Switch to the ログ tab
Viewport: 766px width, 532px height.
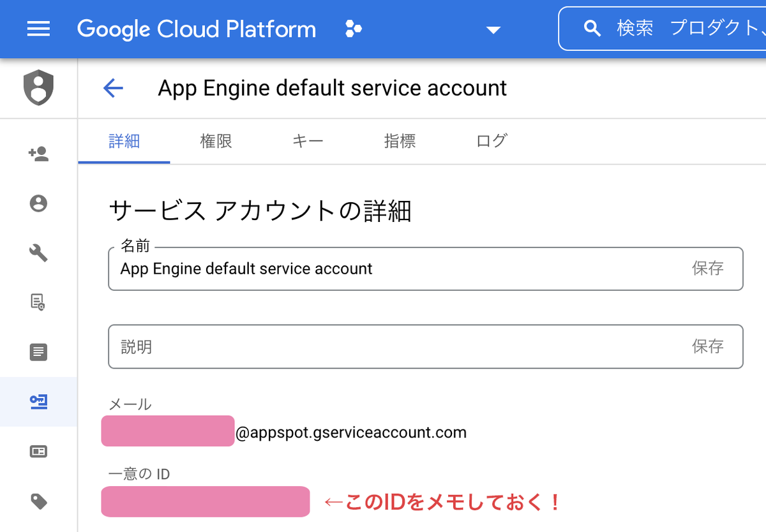[x=492, y=141]
